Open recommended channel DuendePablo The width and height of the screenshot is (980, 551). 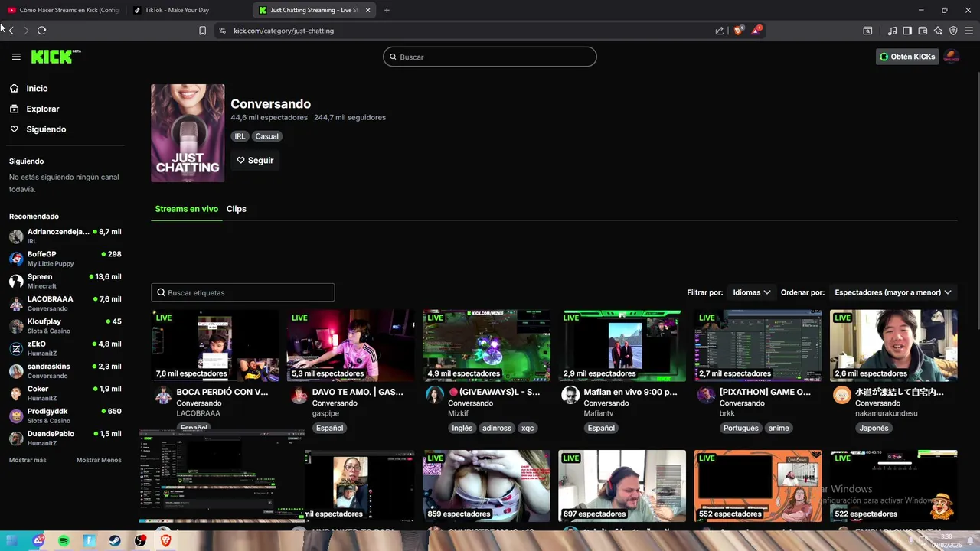coord(65,438)
